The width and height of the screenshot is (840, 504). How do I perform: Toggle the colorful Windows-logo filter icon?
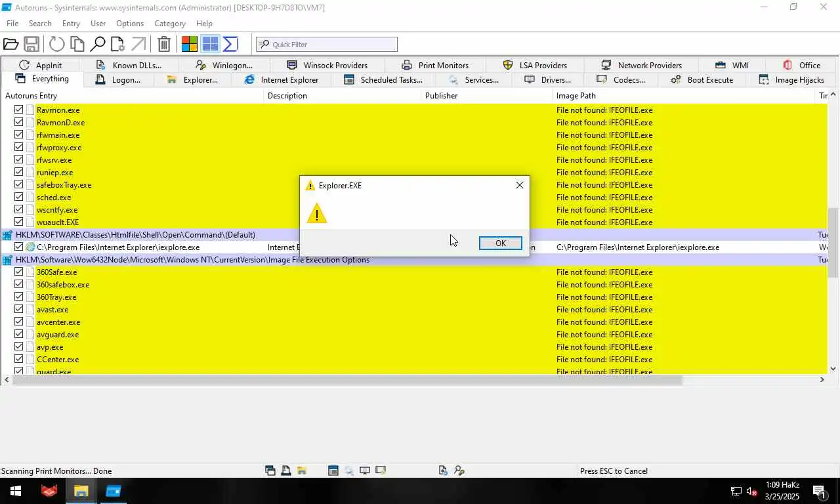tap(190, 44)
